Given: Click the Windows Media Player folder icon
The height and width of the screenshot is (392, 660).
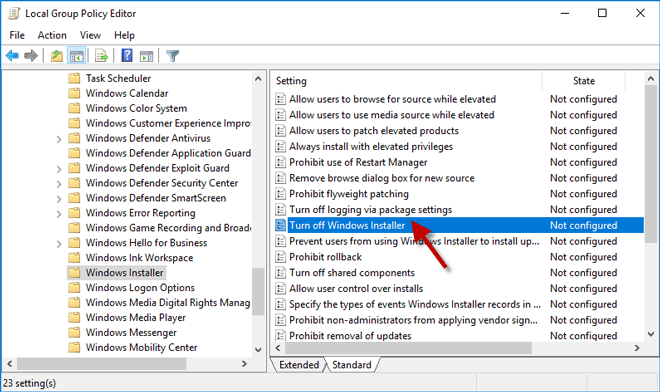Looking at the screenshot, I should point(74,317).
